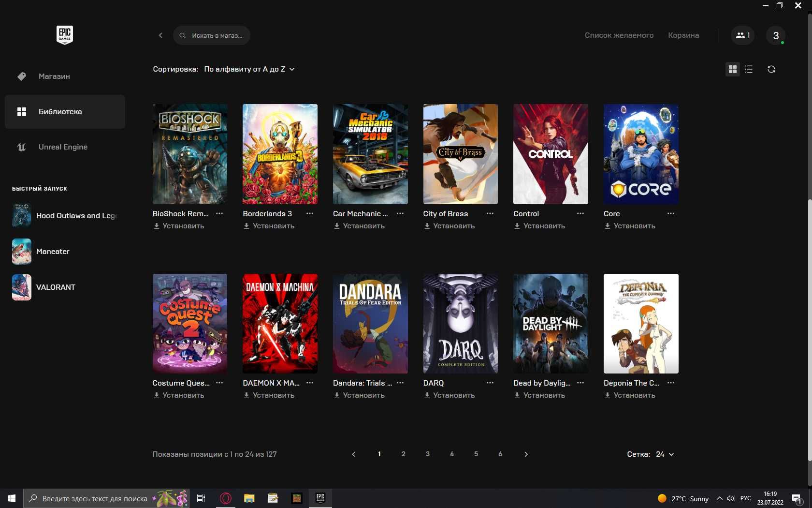
Task: Switch to grid view icon
Action: [x=733, y=69]
